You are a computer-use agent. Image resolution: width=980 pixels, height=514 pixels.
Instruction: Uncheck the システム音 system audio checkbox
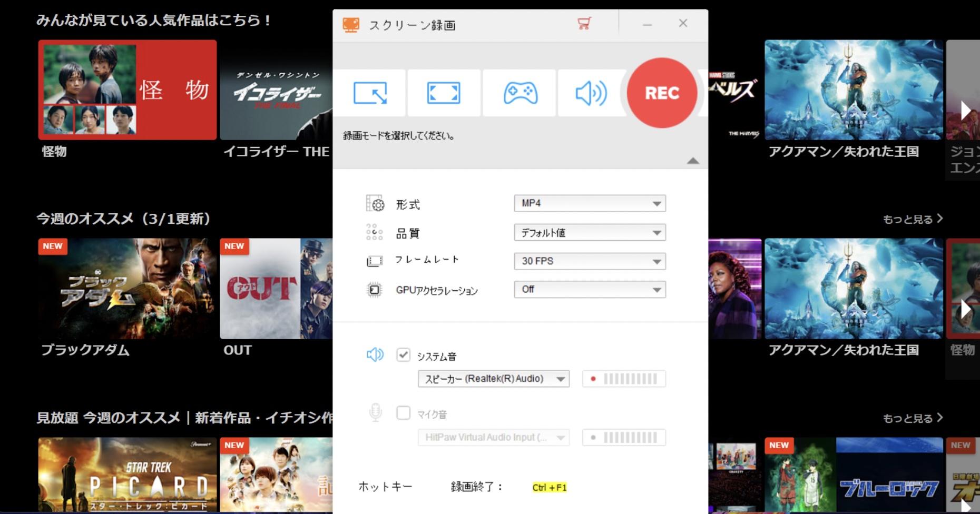point(403,355)
